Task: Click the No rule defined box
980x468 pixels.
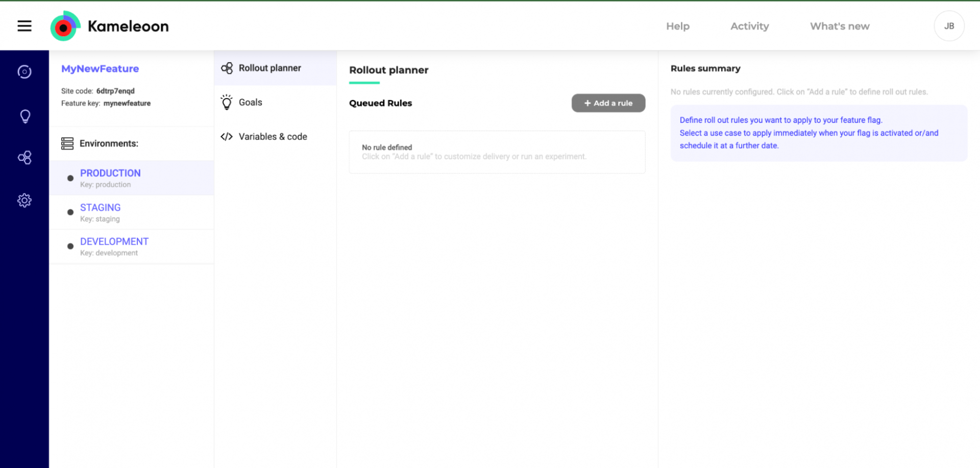Action: [497, 152]
